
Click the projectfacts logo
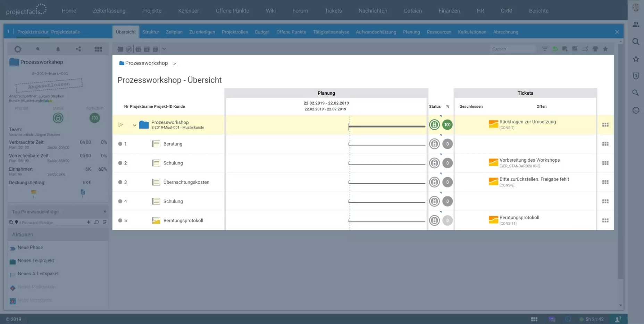(26, 10)
